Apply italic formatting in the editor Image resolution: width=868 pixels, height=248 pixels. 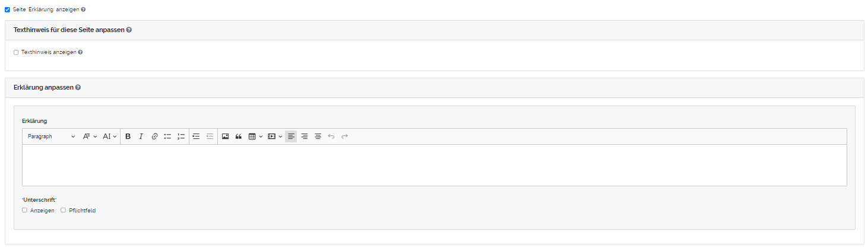[141, 136]
